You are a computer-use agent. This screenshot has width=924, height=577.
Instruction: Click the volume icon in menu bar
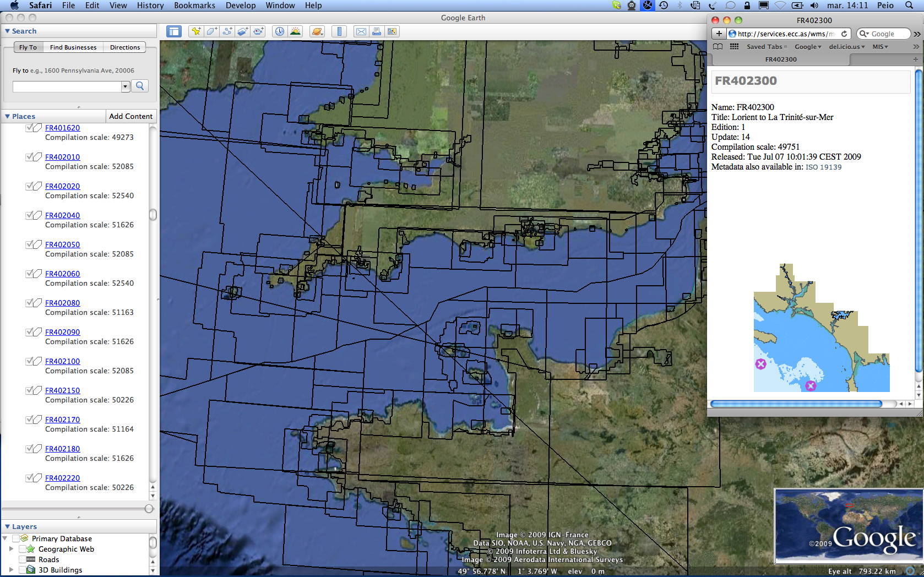pos(814,6)
